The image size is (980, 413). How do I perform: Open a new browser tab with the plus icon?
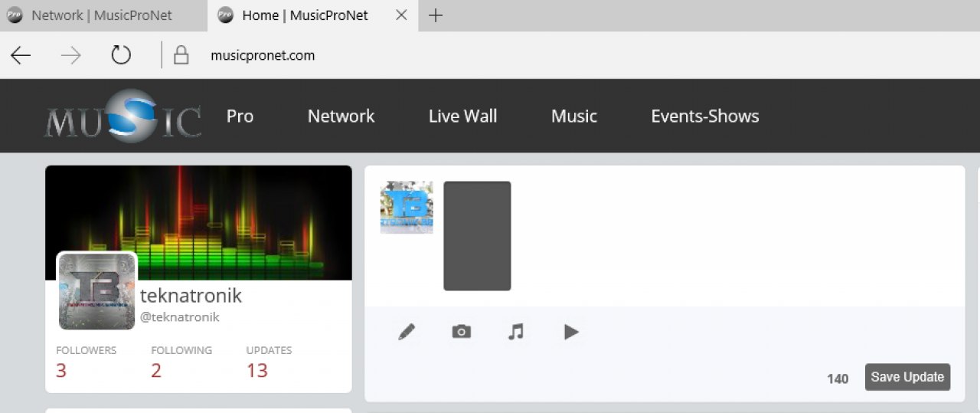click(436, 15)
